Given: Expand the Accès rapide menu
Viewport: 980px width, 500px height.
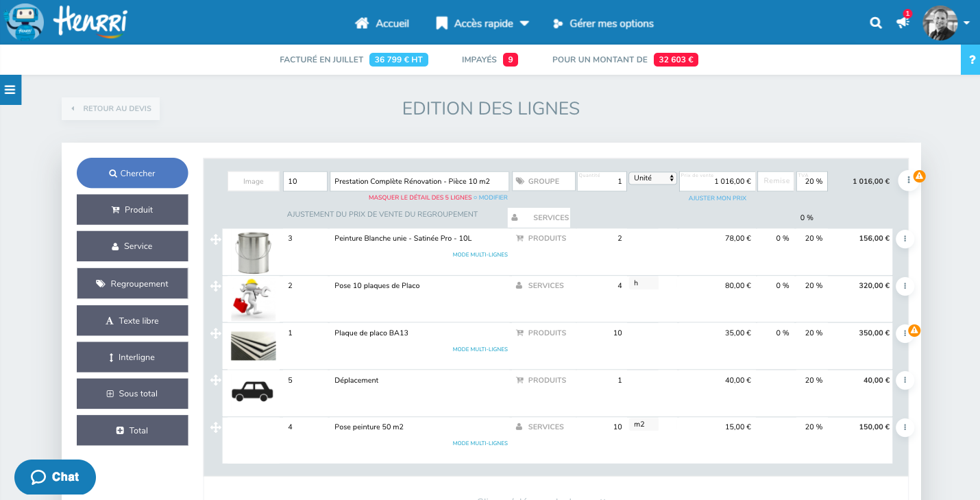Looking at the screenshot, I should 482,23.
